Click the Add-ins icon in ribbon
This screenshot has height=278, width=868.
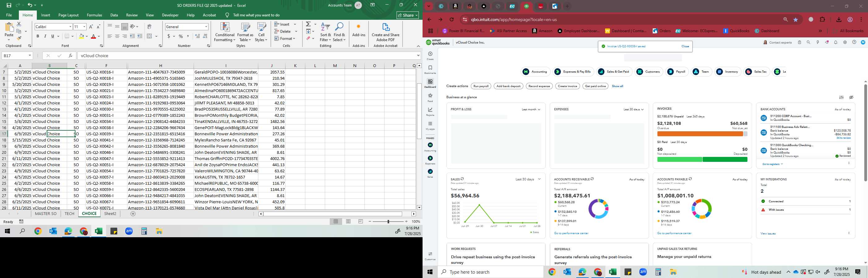point(359,30)
